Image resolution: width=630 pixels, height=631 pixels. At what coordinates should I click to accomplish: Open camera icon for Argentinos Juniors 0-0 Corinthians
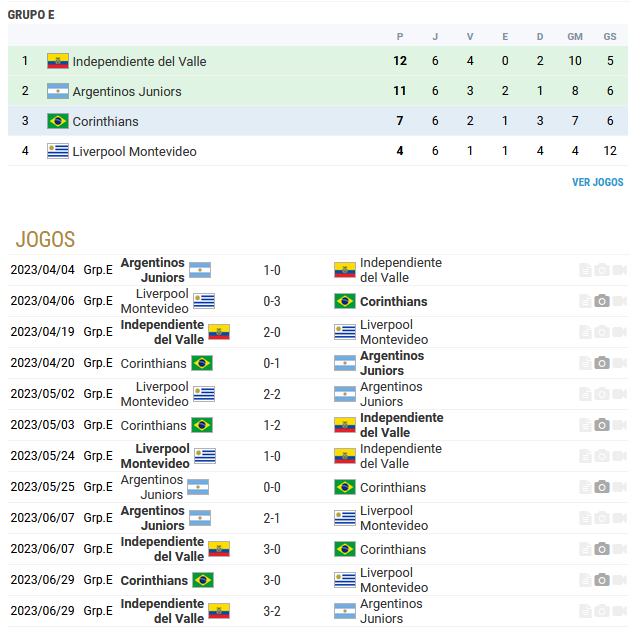click(602, 487)
